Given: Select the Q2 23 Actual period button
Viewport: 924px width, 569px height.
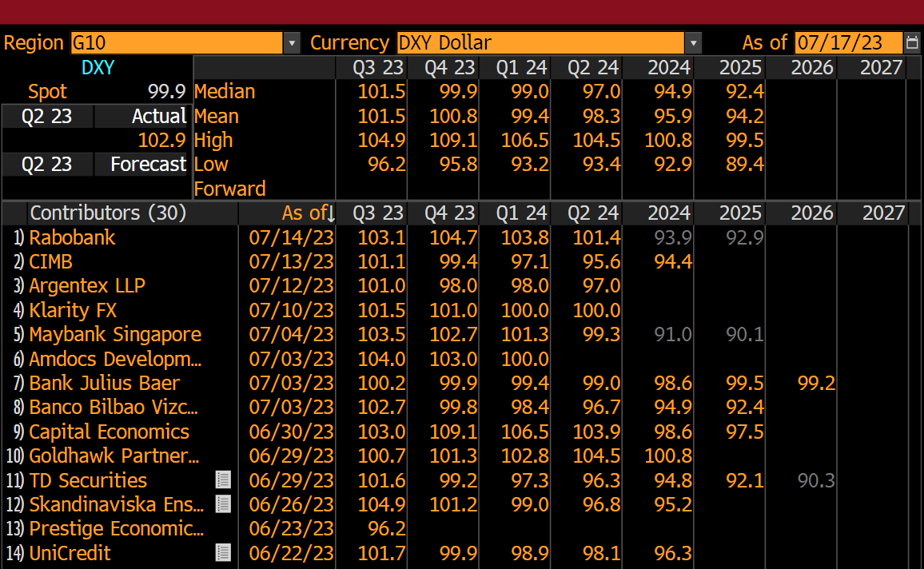Looking at the screenshot, I should 46,116.
